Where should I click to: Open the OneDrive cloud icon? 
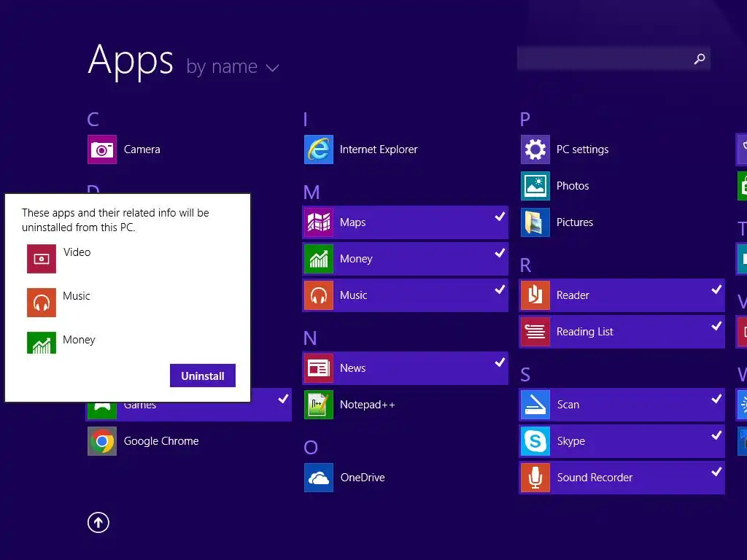[319, 478]
